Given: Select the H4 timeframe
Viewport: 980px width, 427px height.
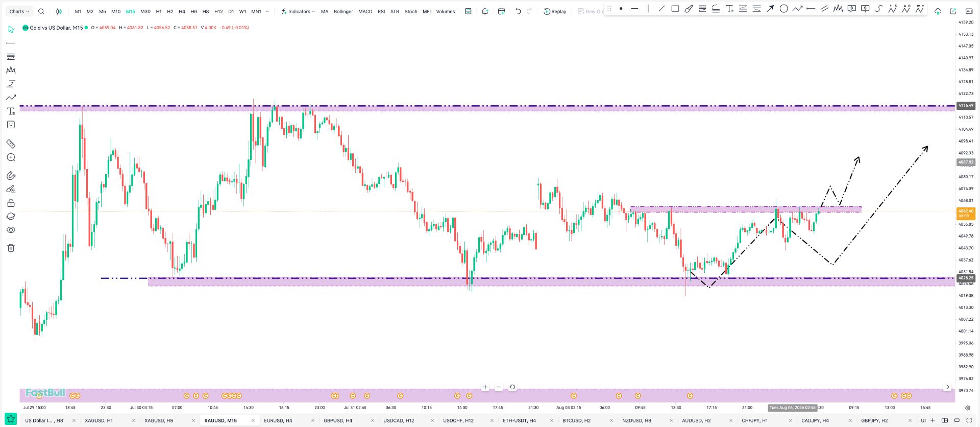Looking at the screenshot, I should click(x=182, y=11).
